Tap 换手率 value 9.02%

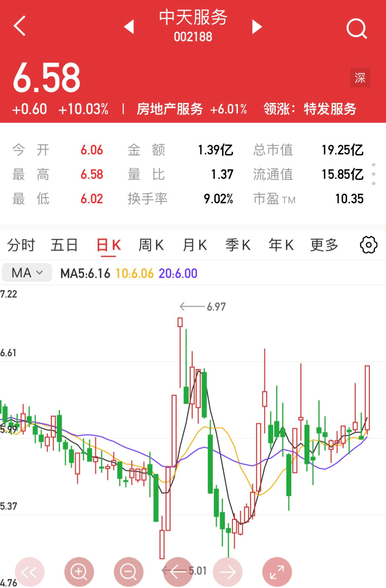[218, 199]
